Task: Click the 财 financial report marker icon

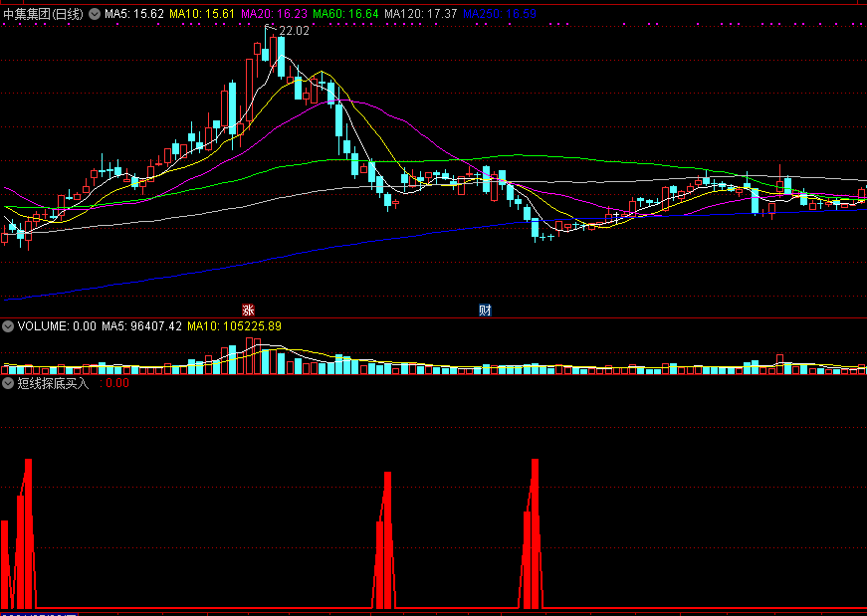Action: [x=485, y=309]
